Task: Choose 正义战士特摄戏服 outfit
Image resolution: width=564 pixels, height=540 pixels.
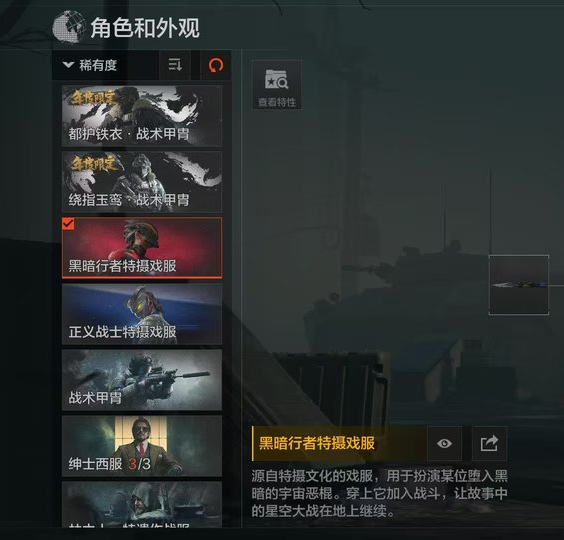Action: click(142, 314)
